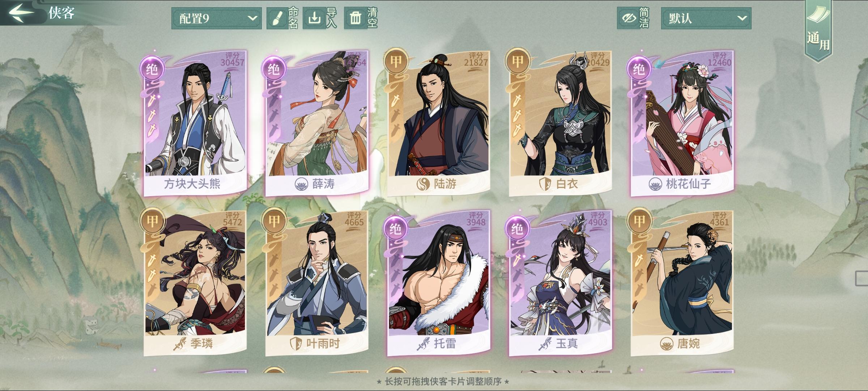Click the 托雷 name label
868x391 pixels.
(445, 343)
